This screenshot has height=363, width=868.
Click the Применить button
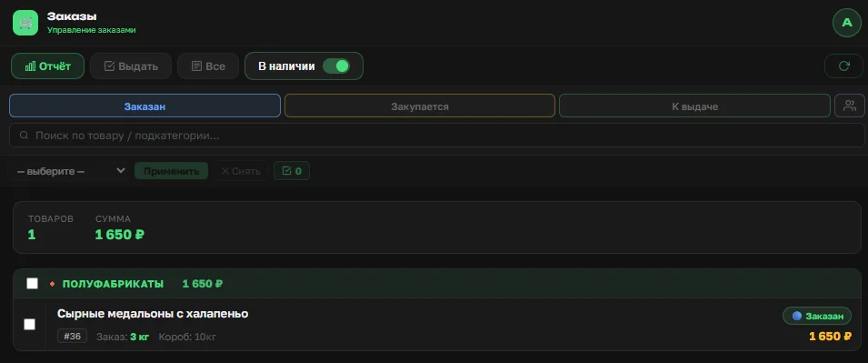point(171,171)
